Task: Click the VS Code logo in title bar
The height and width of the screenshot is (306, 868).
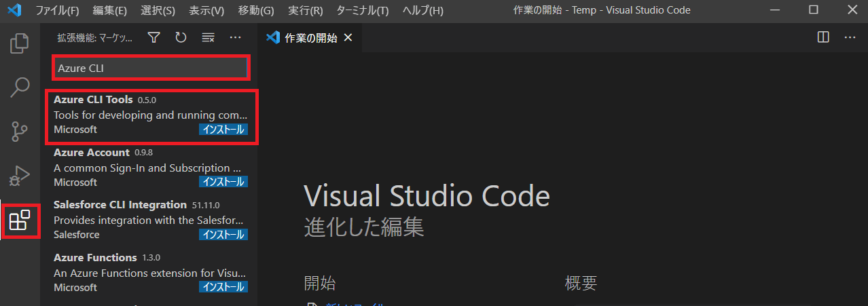Action: click(15, 10)
